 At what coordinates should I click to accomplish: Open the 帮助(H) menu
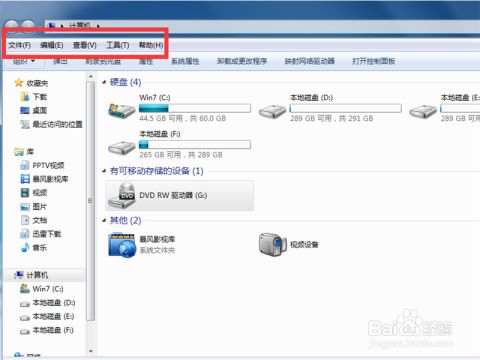coord(151,45)
